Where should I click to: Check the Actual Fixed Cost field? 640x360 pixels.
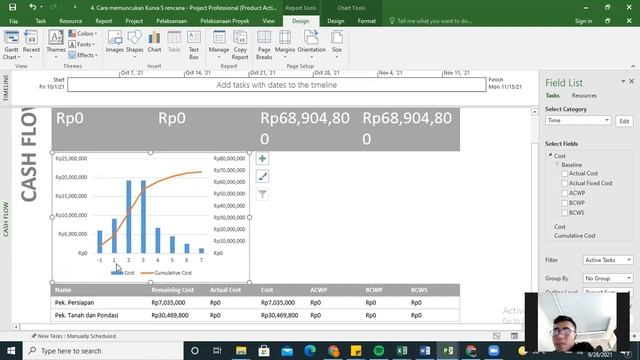click(x=564, y=183)
